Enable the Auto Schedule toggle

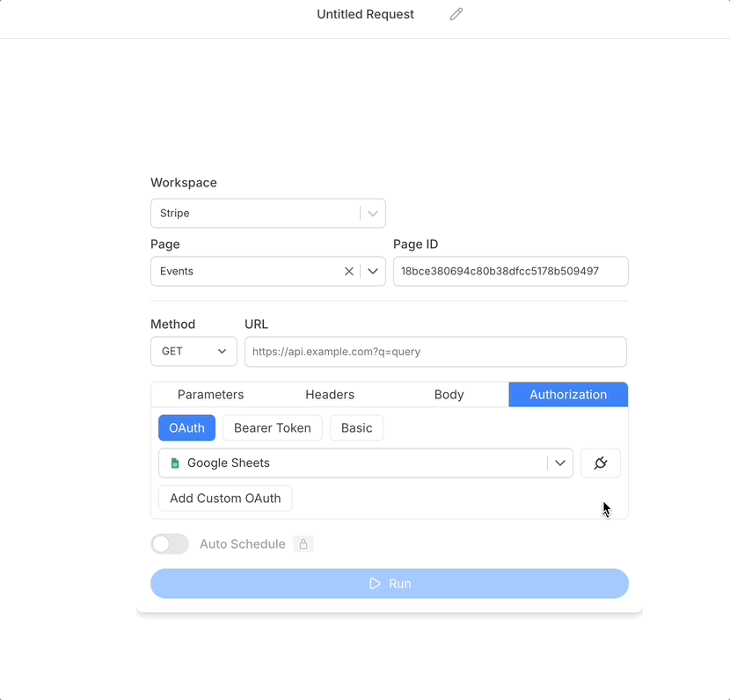point(169,543)
